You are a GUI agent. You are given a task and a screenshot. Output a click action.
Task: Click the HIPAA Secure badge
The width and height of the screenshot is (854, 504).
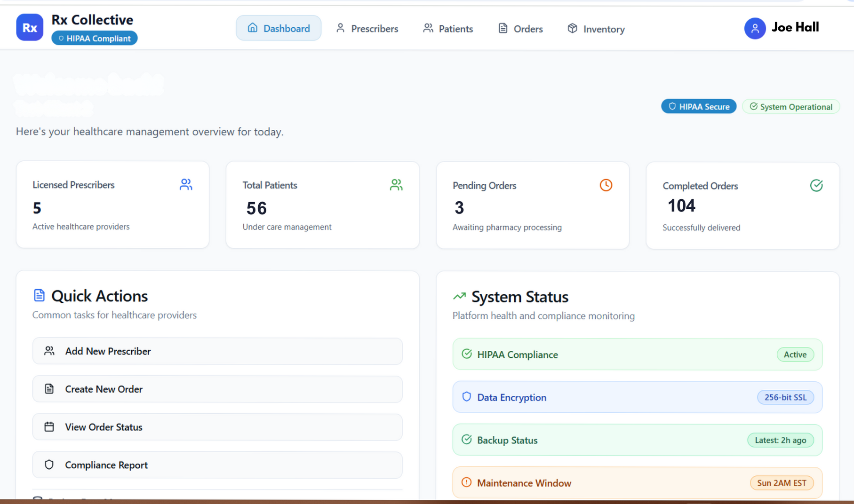pos(699,107)
